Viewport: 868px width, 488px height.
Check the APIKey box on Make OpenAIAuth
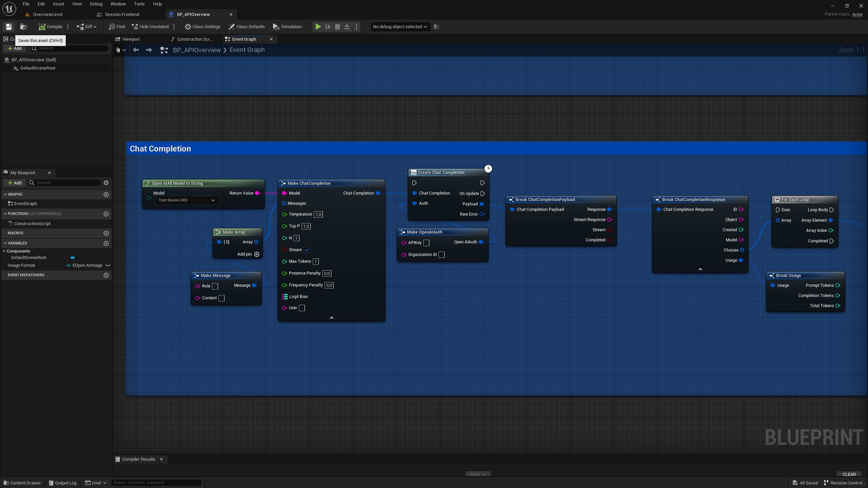[x=426, y=243]
